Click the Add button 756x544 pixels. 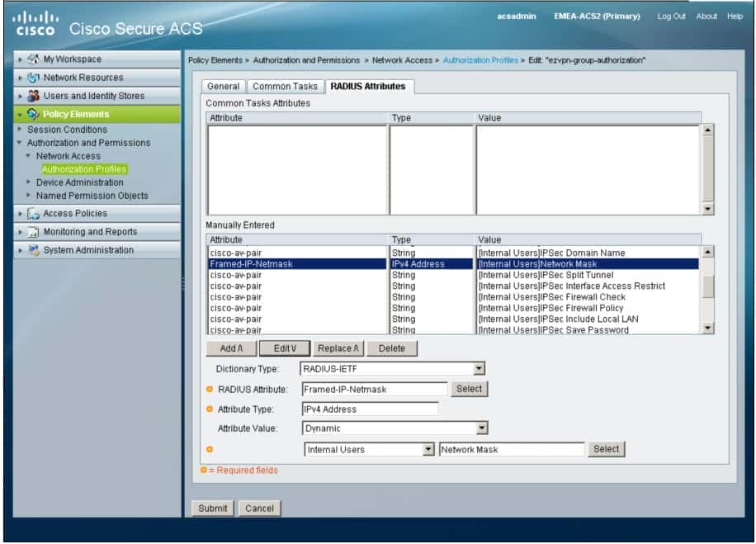click(231, 348)
